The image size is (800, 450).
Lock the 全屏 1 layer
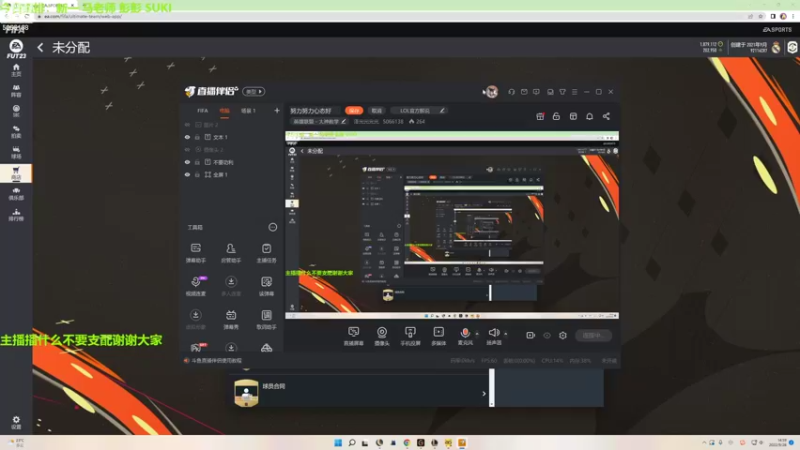pyautogui.click(x=197, y=174)
